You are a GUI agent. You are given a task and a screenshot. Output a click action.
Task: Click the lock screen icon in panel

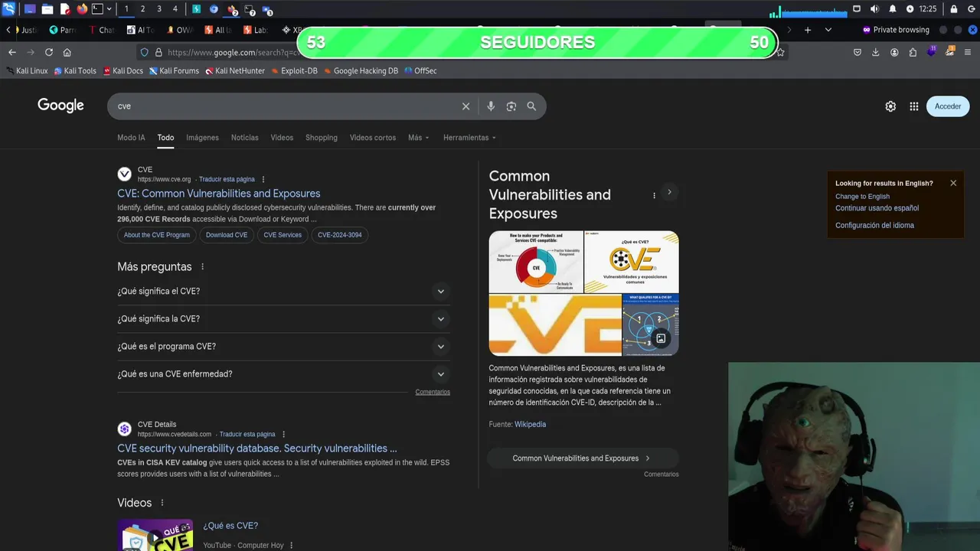954,9
